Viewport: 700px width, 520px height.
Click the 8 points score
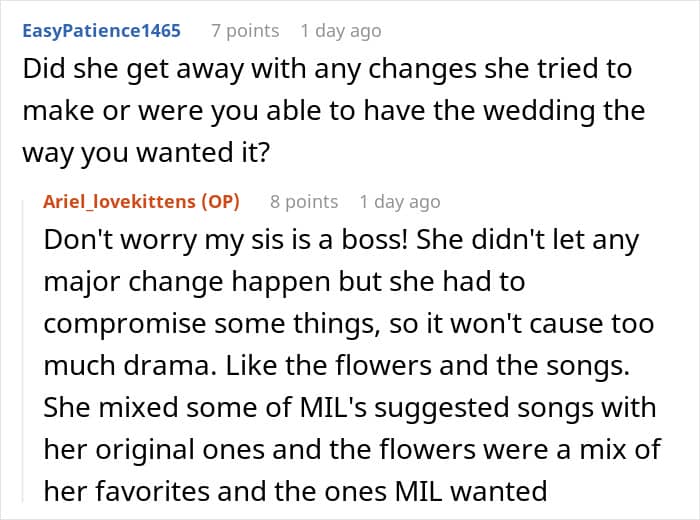pyautogui.click(x=304, y=201)
